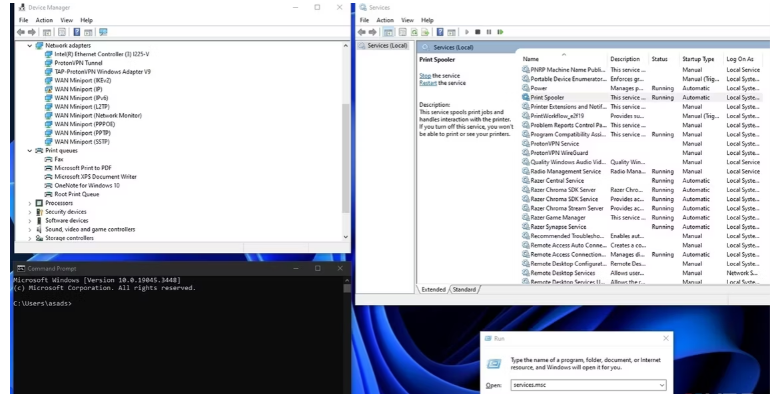Select ProtonVPN WireGuard service row

pos(643,153)
